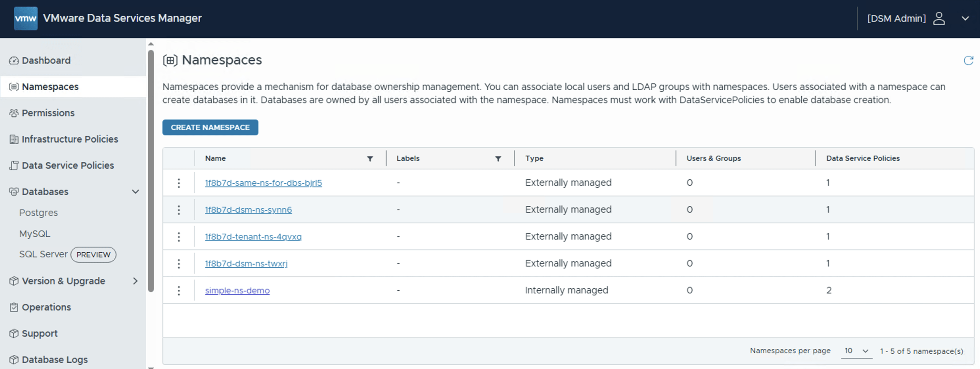
Task: Open Permissions in the sidebar
Action: click(48, 113)
